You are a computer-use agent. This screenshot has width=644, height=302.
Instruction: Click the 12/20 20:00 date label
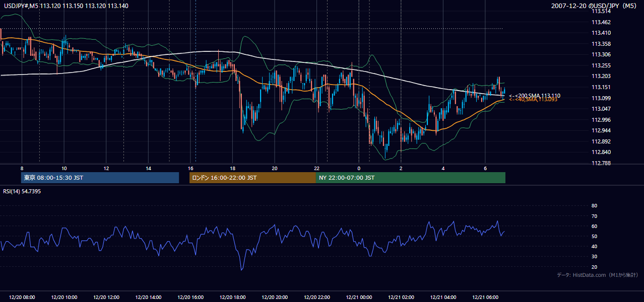[x=275, y=297]
